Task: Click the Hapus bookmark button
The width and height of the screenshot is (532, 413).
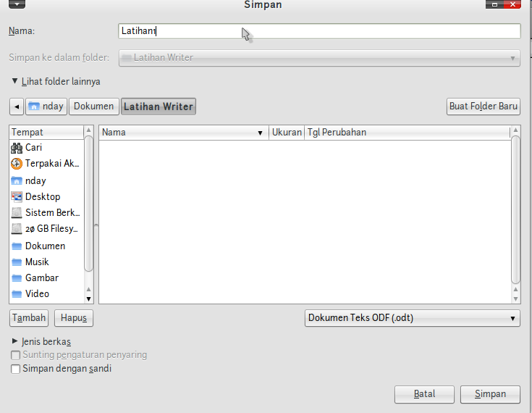Action: tap(74, 318)
